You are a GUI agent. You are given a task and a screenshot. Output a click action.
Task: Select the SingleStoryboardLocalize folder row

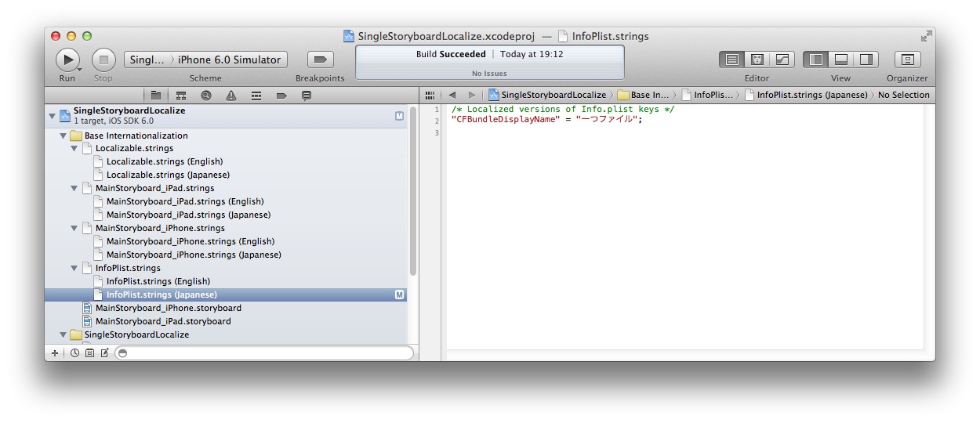click(226, 334)
